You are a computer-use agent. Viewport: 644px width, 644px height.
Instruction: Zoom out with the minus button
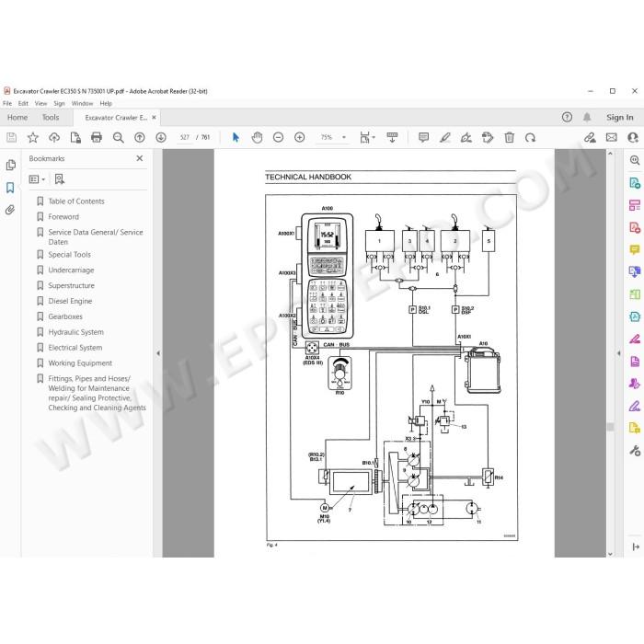(x=279, y=138)
